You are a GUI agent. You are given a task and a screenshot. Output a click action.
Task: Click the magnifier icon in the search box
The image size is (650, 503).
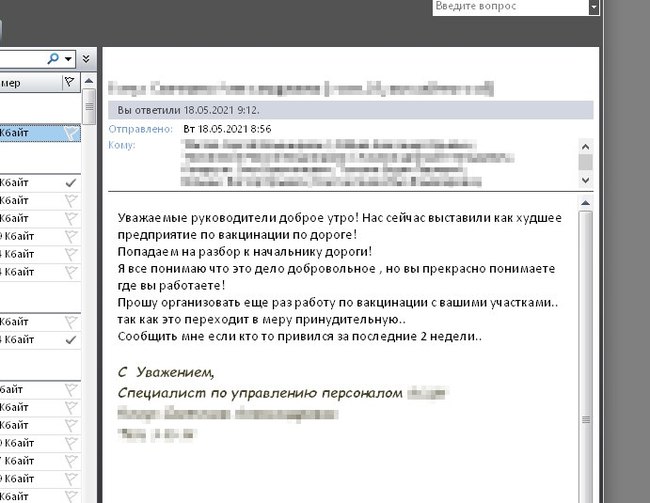(x=52, y=59)
